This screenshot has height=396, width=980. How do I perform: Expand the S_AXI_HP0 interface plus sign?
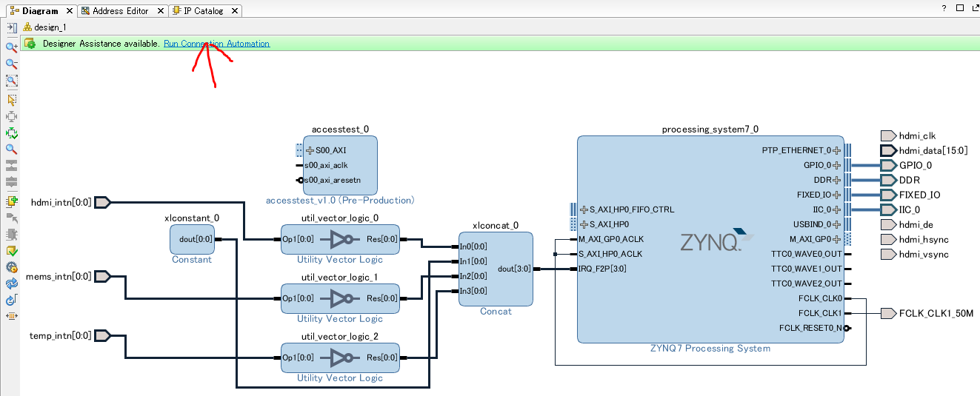click(x=584, y=224)
